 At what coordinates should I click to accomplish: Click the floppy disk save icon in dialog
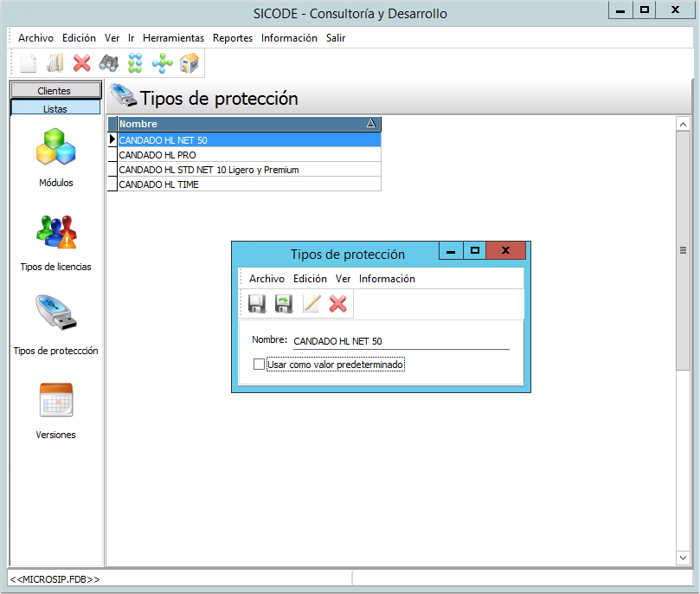(257, 304)
